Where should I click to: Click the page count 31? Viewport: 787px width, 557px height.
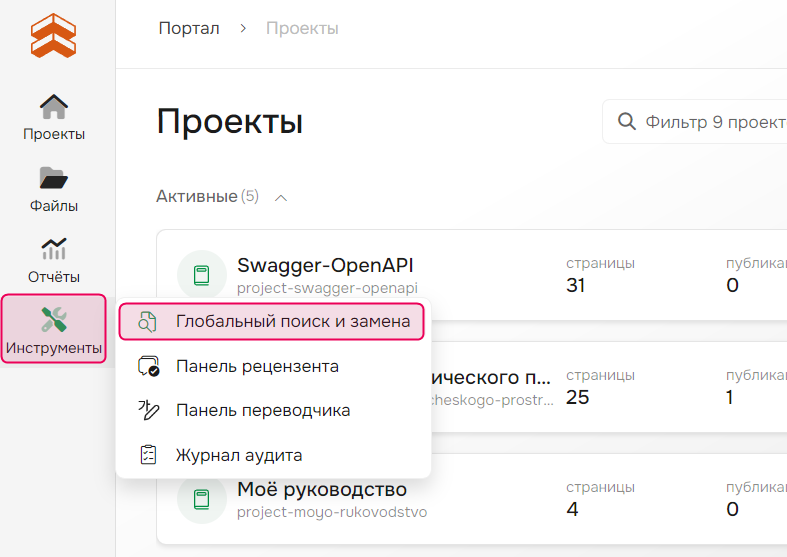click(x=576, y=286)
